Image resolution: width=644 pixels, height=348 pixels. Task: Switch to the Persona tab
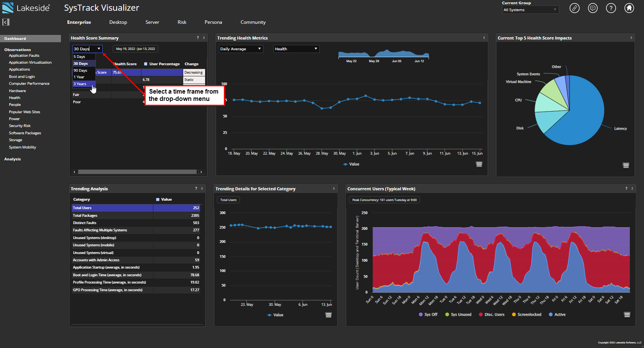(x=214, y=22)
